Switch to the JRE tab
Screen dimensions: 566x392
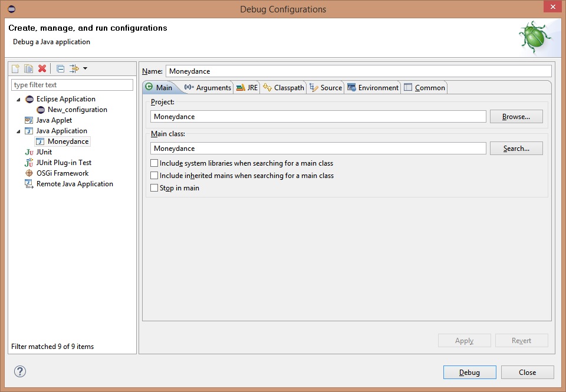point(247,88)
